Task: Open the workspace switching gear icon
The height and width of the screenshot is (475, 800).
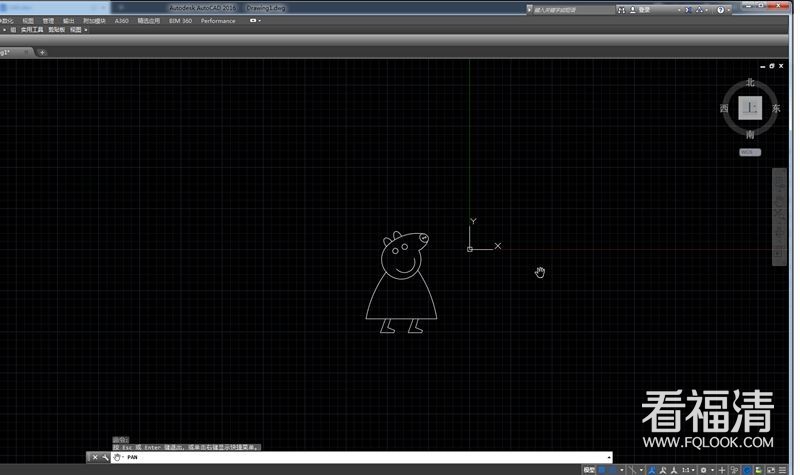Action: (703, 470)
